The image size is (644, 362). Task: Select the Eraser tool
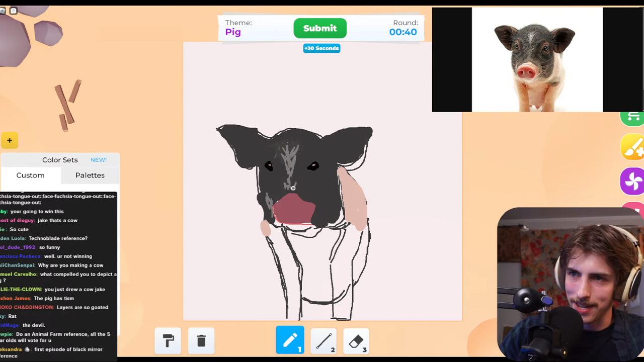(x=356, y=340)
